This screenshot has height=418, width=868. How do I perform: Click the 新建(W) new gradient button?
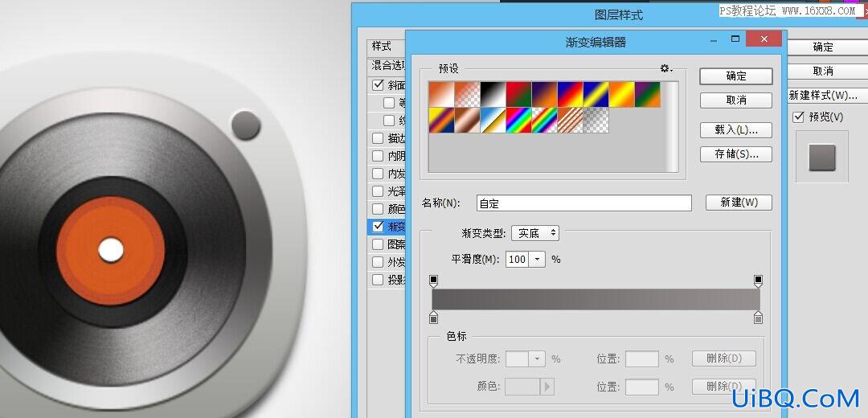(x=739, y=203)
